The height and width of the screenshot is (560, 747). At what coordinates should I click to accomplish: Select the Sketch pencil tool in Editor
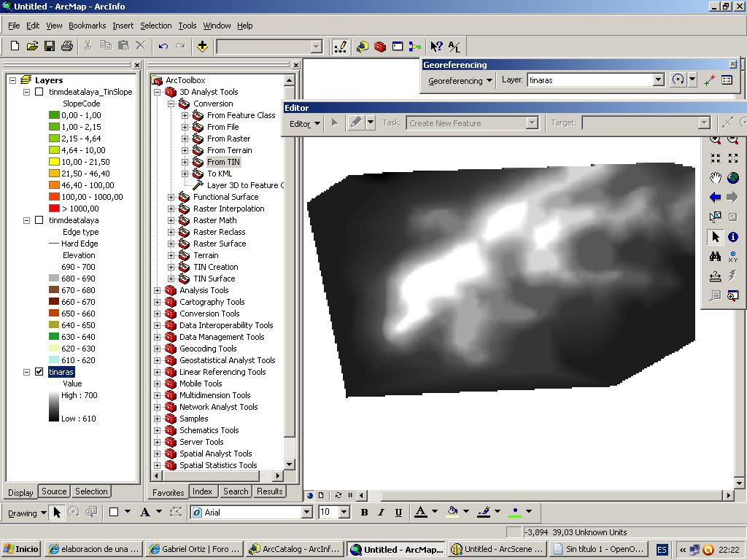coord(356,122)
